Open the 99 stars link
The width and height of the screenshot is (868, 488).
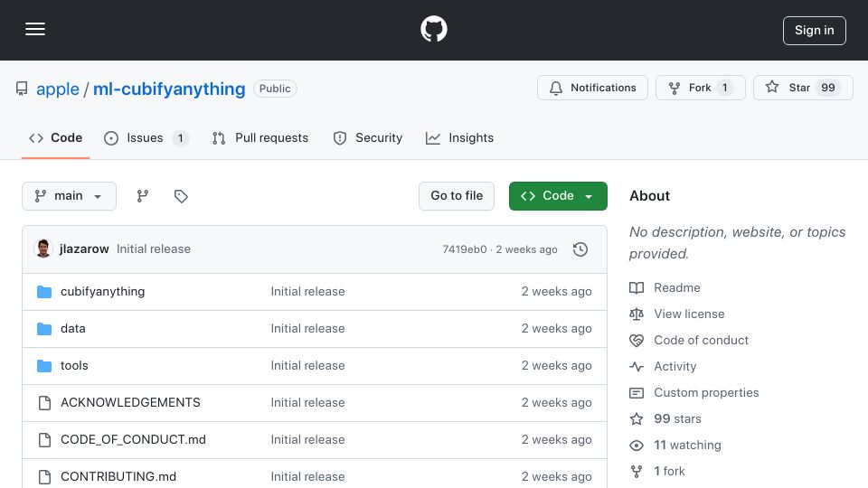[677, 418]
